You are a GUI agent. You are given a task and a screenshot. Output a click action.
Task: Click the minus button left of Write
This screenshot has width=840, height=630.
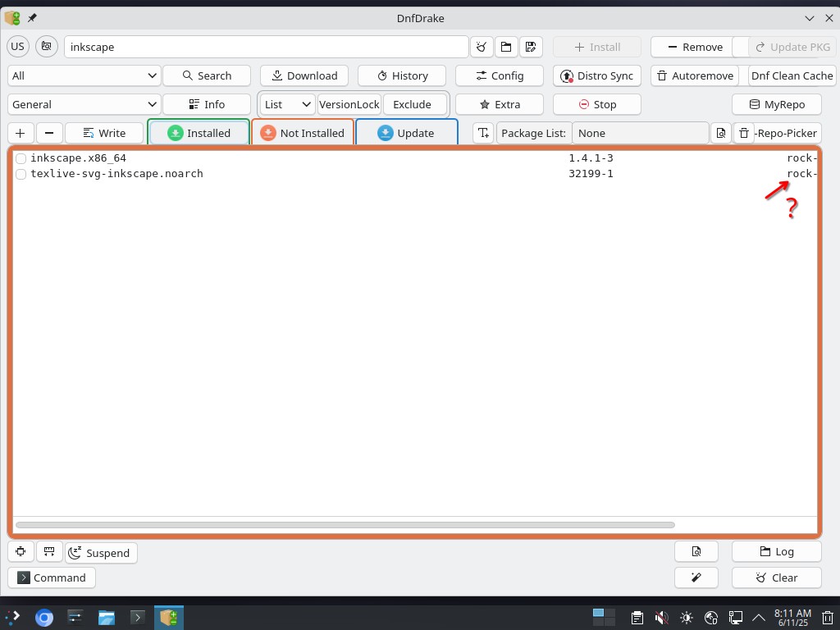tap(49, 134)
